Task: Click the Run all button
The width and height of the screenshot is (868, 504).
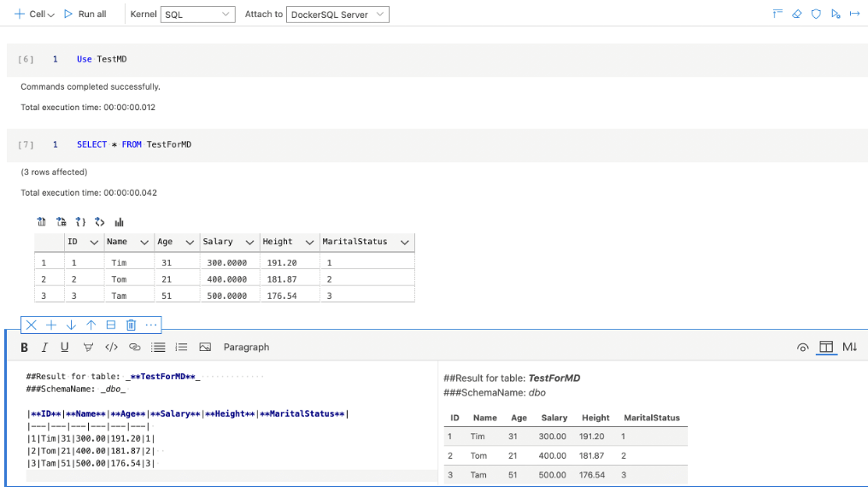Action: (x=85, y=15)
